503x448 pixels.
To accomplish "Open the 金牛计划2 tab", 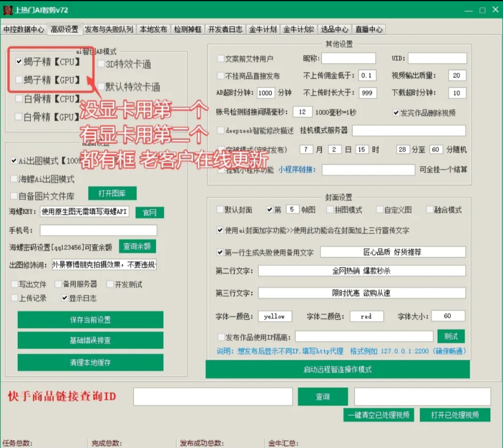I will [299, 29].
